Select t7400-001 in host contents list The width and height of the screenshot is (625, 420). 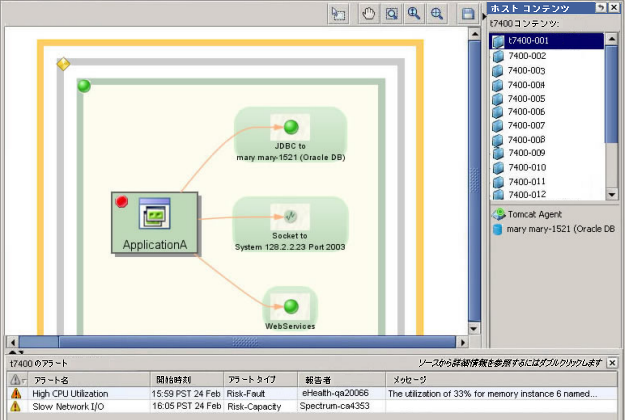coord(546,41)
